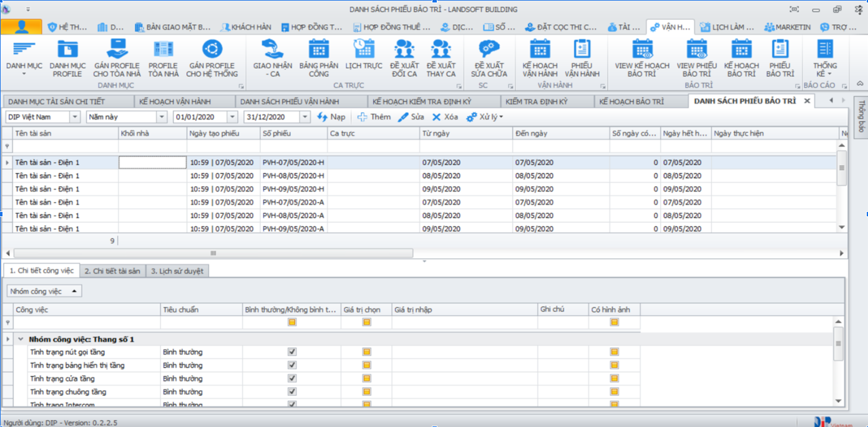Screen dimensions: 868x427
Task: Uncheck Tình trạng cửa tầng checkbox
Action: [x=291, y=378]
